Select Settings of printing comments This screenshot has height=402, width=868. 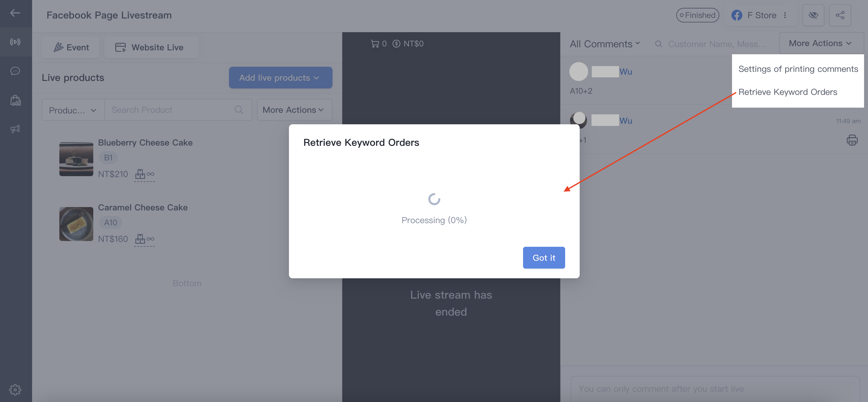[798, 69]
